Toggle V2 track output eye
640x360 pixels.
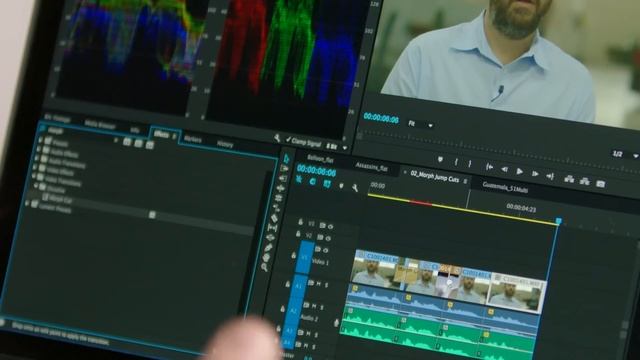click(328, 238)
